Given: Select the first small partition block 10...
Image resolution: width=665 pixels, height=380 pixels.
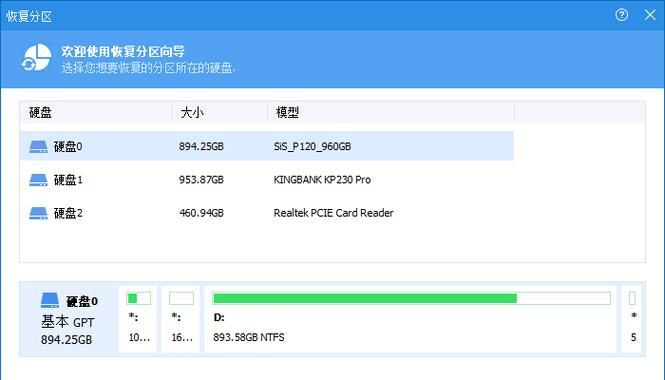Looking at the screenshot, I should pyautogui.click(x=138, y=319).
